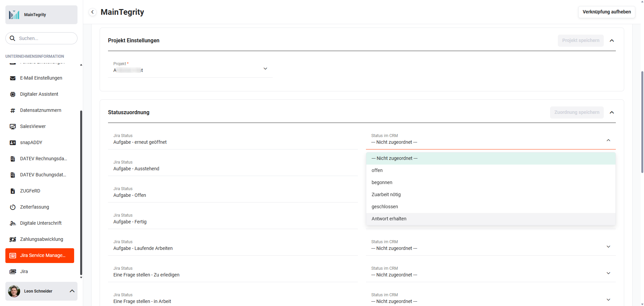
Task: Collapse the Projekt Einstellungen section
Action: pyautogui.click(x=612, y=41)
